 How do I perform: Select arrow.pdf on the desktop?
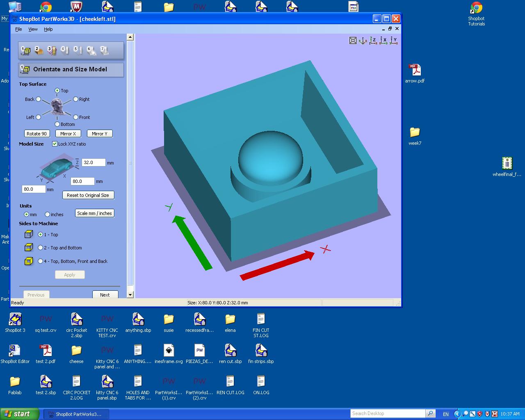coord(415,73)
